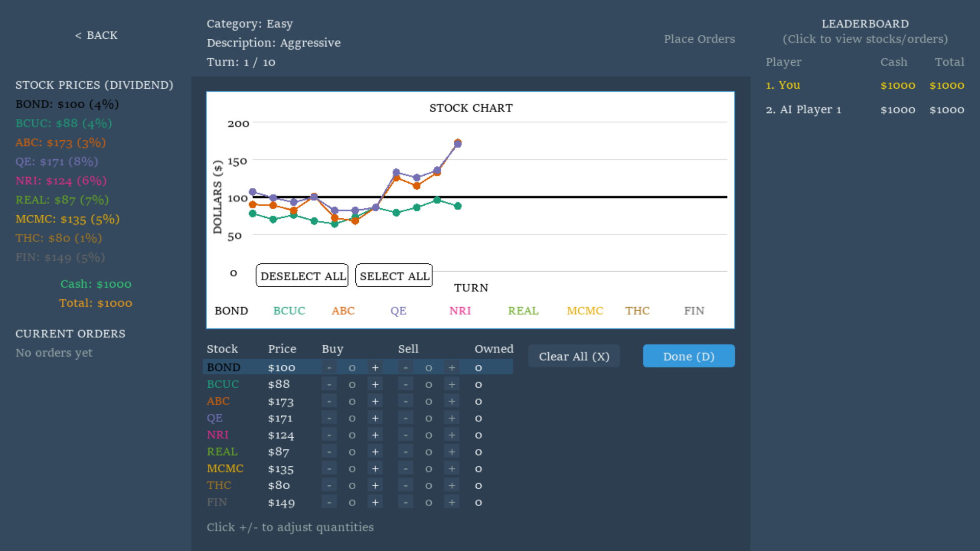Decrease Sell quantity for BOND
The image size is (980, 551).
coord(406,367)
